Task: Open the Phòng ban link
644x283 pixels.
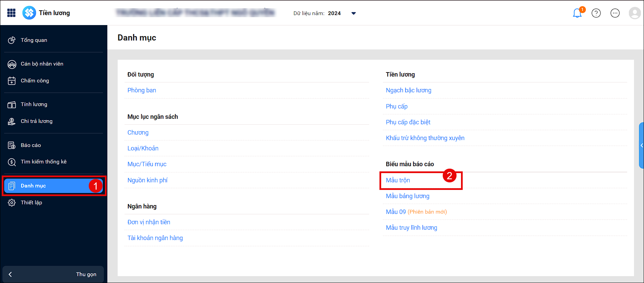Action: (x=142, y=90)
